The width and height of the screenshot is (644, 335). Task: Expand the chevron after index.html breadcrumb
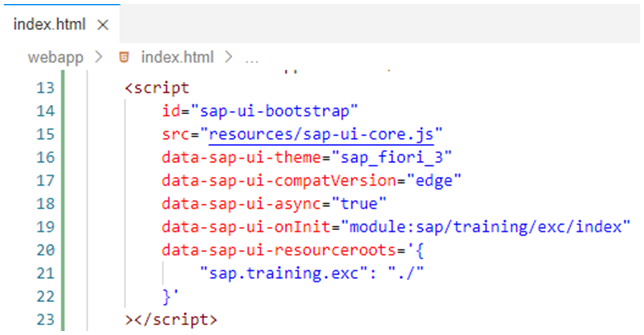(229, 57)
